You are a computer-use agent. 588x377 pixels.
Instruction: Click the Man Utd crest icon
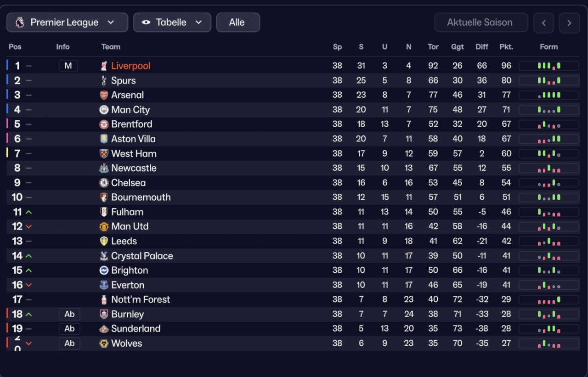[104, 227]
